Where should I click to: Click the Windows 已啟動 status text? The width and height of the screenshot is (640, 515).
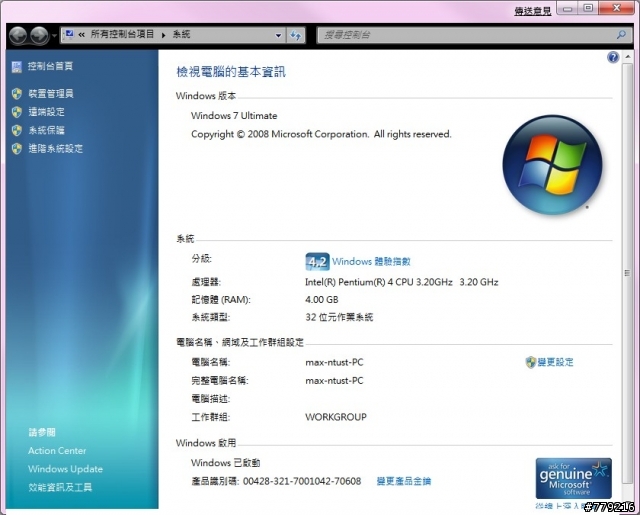point(225,463)
